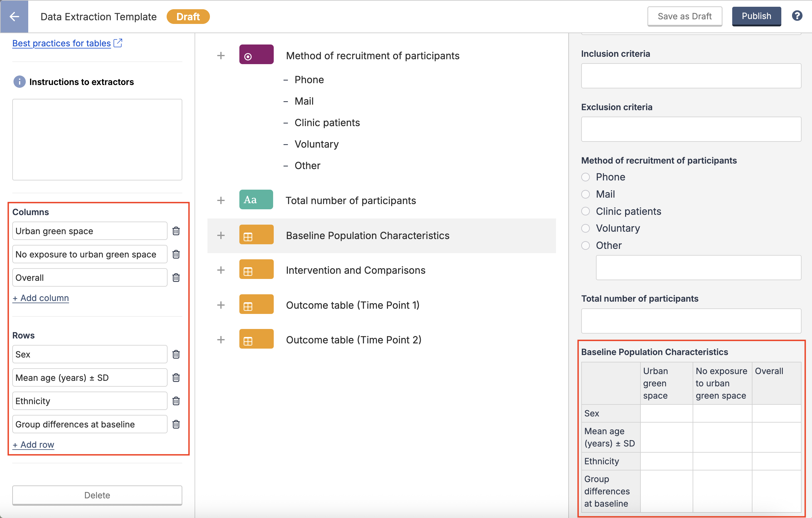
Task: Click the purple radio field type icon
Action: pos(256,55)
